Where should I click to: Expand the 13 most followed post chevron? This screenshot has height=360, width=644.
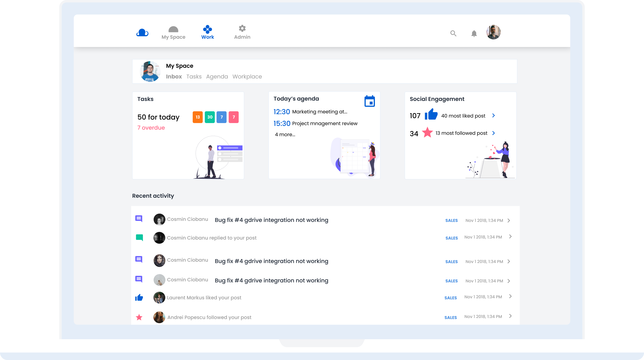[x=493, y=133]
